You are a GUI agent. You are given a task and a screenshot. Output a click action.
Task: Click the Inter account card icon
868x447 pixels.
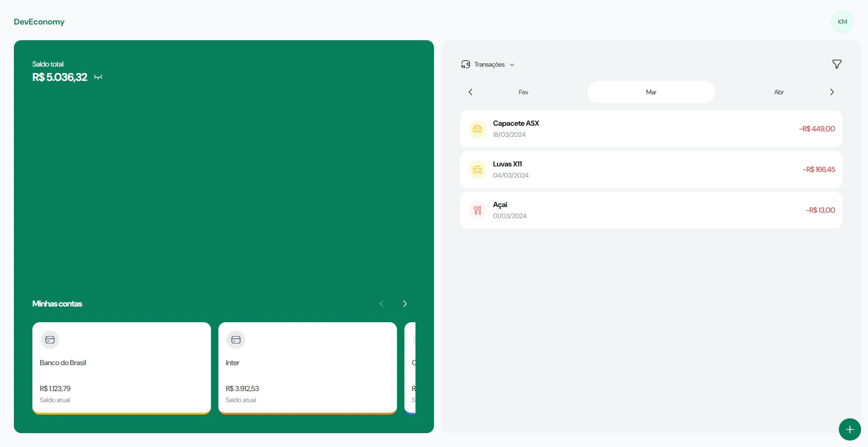[x=236, y=340]
